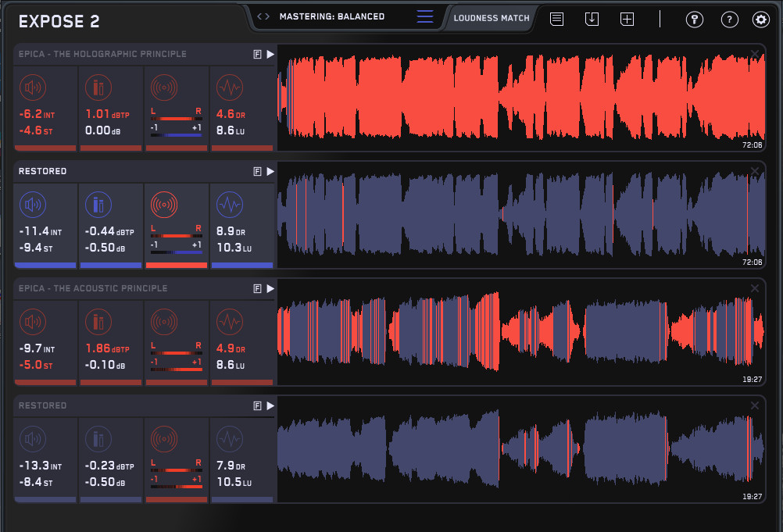
Task: Add a new audio file with plus icon
Action: [x=627, y=20]
